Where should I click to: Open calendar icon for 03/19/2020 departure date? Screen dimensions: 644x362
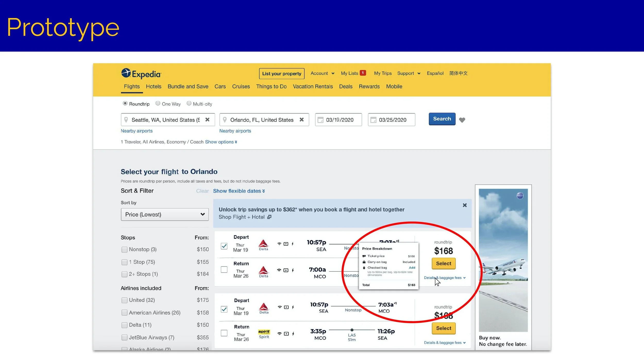pyautogui.click(x=320, y=120)
